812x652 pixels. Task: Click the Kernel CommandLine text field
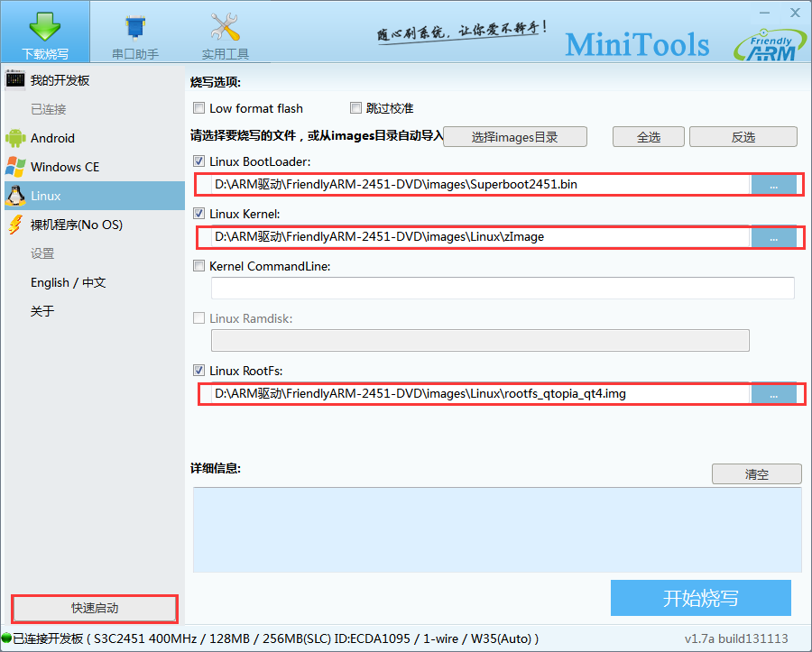pyautogui.click(x=503, y=288)
